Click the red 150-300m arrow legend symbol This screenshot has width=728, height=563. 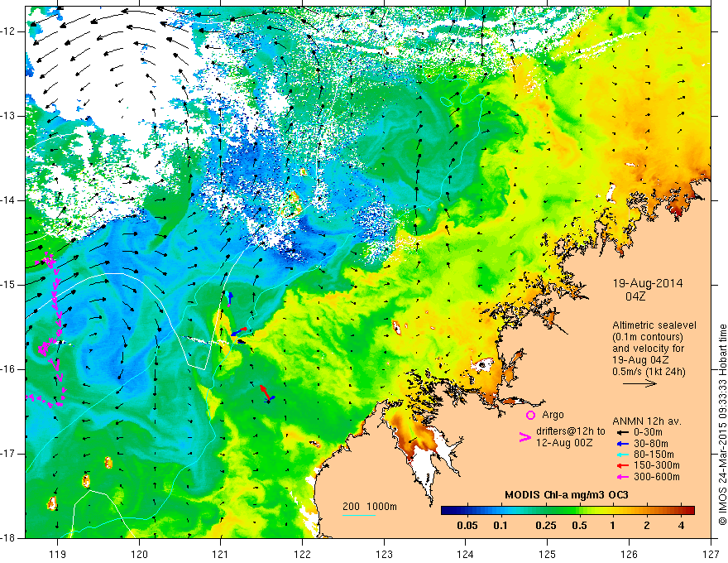[x=623, y=466]
